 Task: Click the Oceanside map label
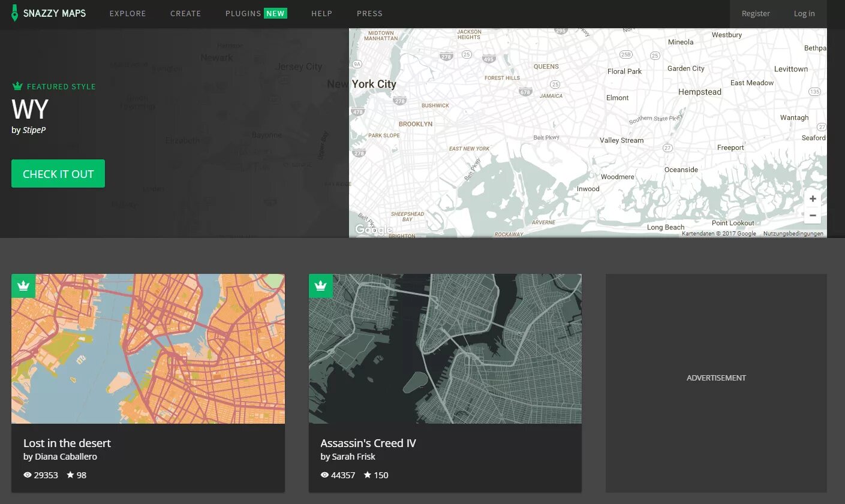[x=681, y=170]
